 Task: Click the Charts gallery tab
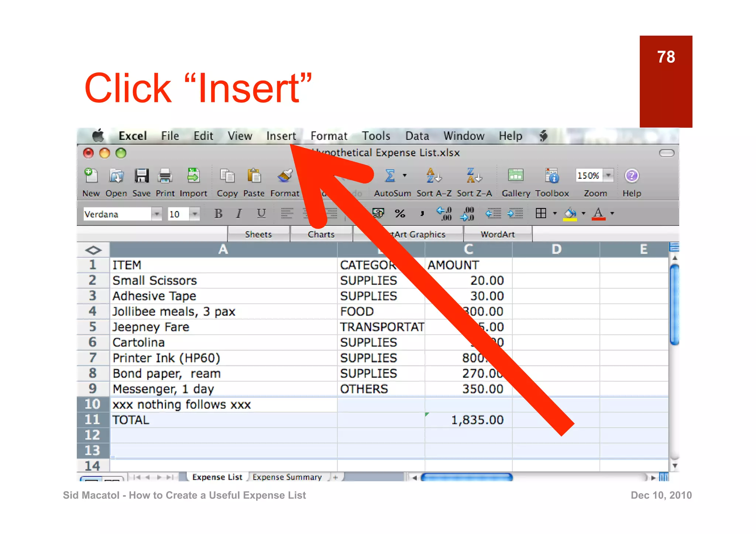coord(321,234)
